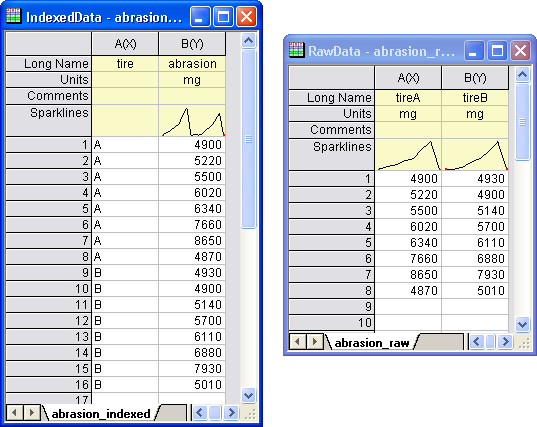This screenshot has height=427, width=537.
Task: Click previous sheet tab arrow in IndexedData
Action: point(15,413)
